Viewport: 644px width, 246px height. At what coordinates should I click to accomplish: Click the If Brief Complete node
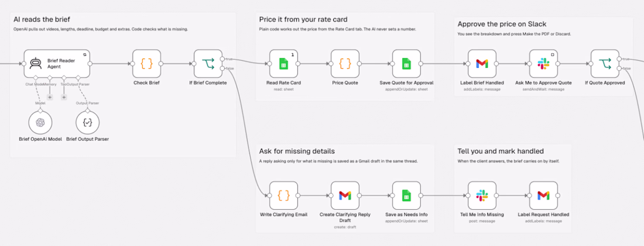pos(208,64)
